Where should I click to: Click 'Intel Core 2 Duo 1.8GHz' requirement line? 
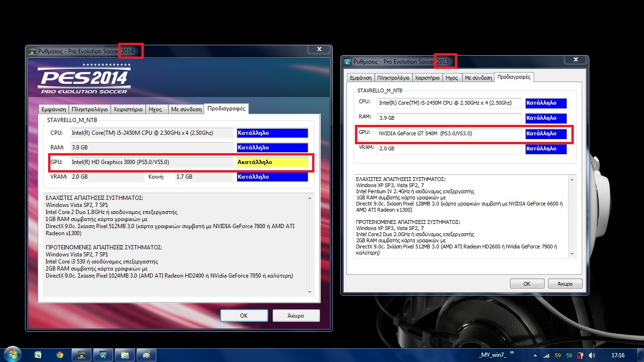[x=111, y=212]
